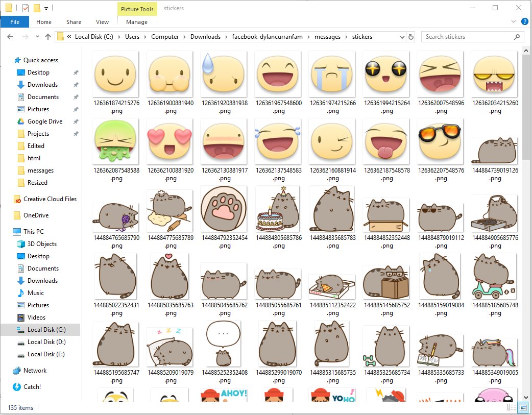Expand chevron after messages in address bar
The width and height of the screenshot is (532, 415).
click(x=346, y=37)
